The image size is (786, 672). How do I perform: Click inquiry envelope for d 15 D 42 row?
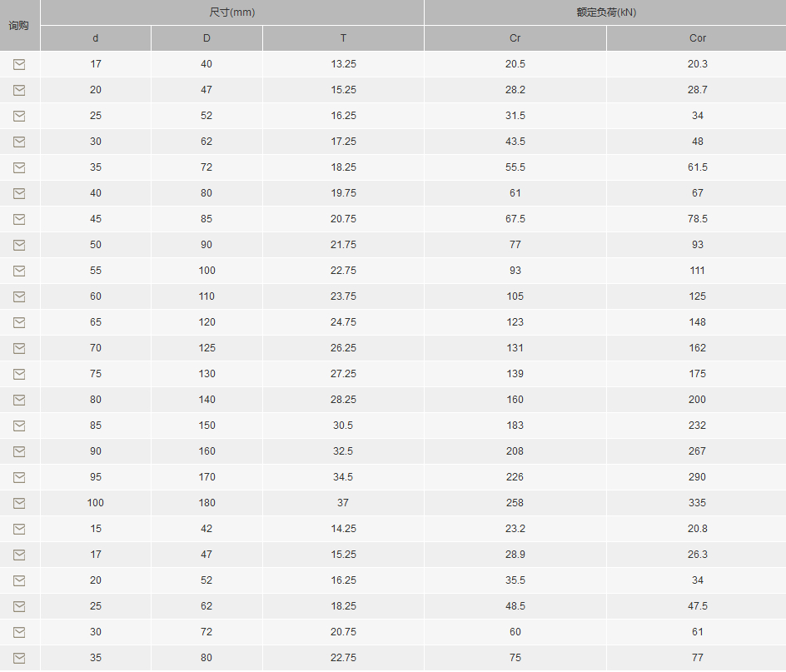[19, 529]
